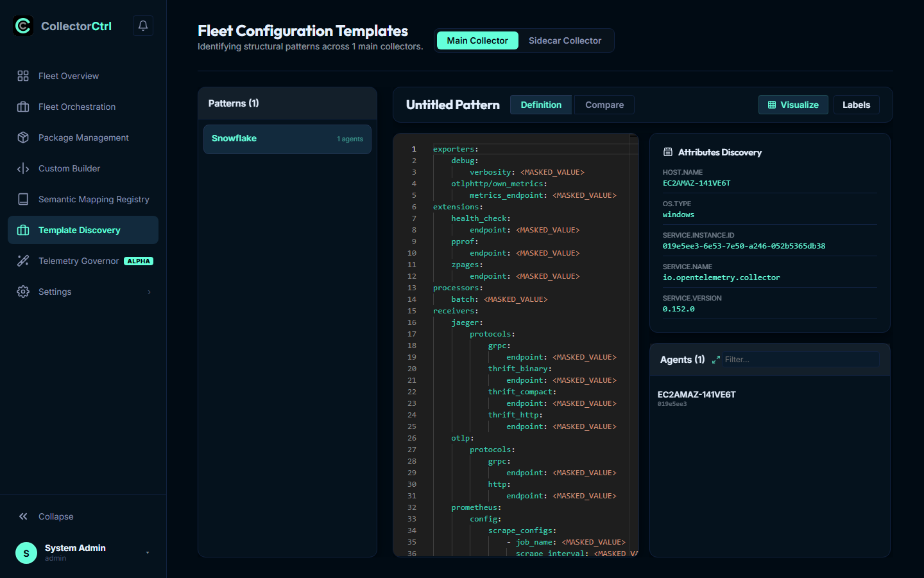Open Semantic Mapping Registry

[x=83, y=199]
